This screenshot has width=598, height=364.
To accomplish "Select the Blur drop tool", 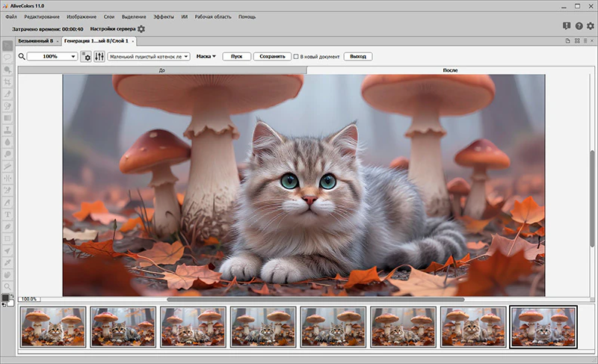I will click(7, 142).
